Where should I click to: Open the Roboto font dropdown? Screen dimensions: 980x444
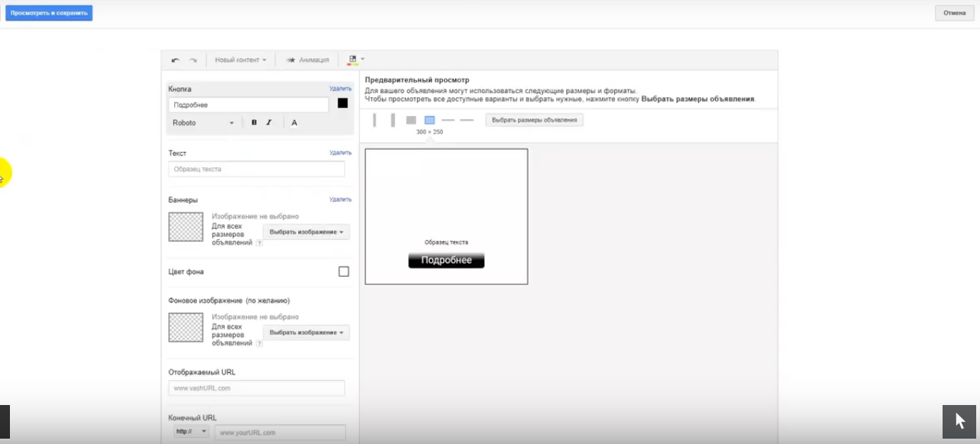pyautogui.click(x=204, y=122)
